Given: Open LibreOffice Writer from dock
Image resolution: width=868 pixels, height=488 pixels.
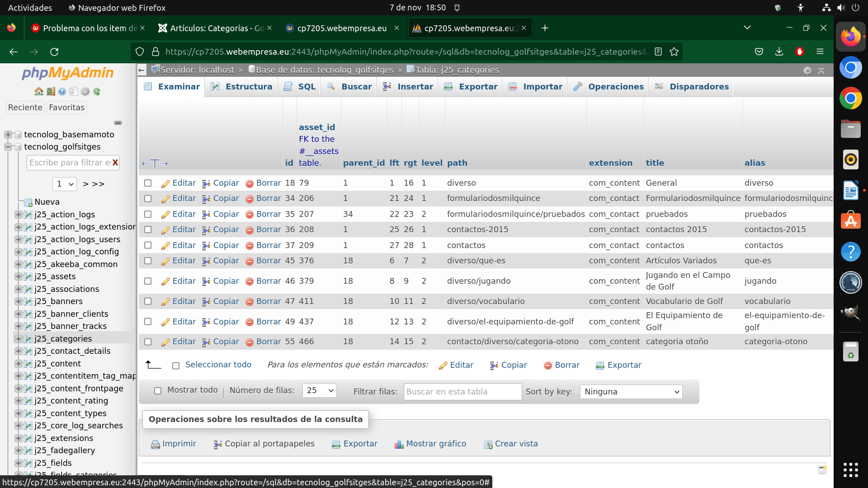Looking at the screenshot, I should pyautogui.click(x=850, y=190).
